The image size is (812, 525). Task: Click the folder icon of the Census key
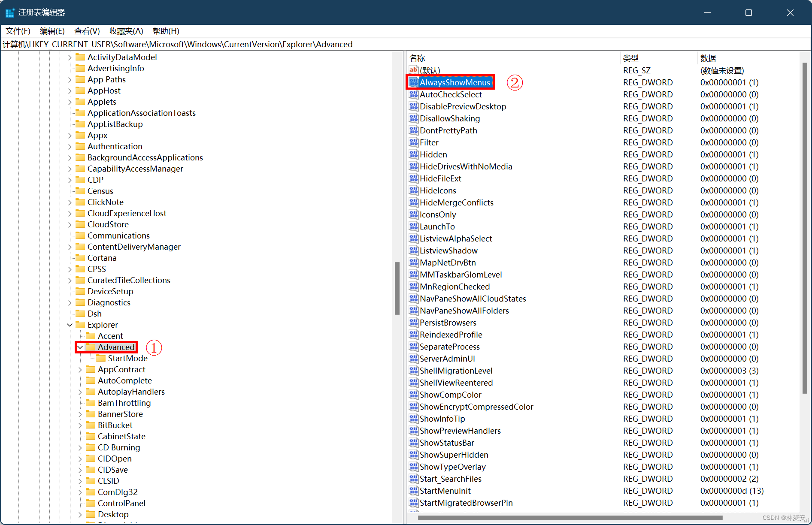click(80, 191)
